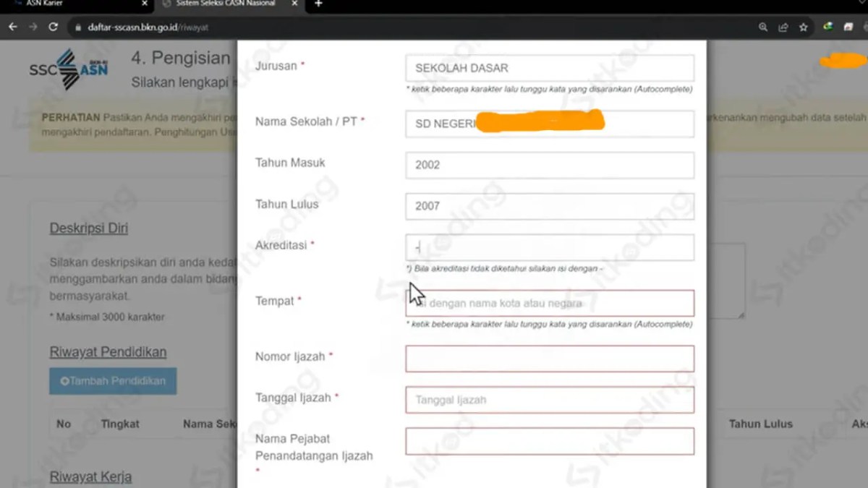This screenshot has width=868, height=488.
Task: Bookmark this page with the star icon
Action: pyautogui.click(x=804, y=27)
